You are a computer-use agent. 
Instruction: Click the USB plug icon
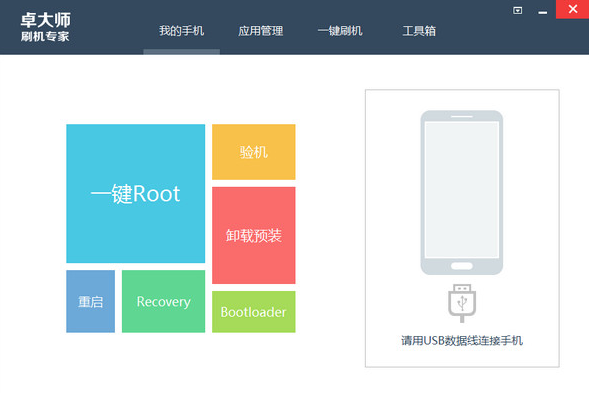[x=462, y=303]
